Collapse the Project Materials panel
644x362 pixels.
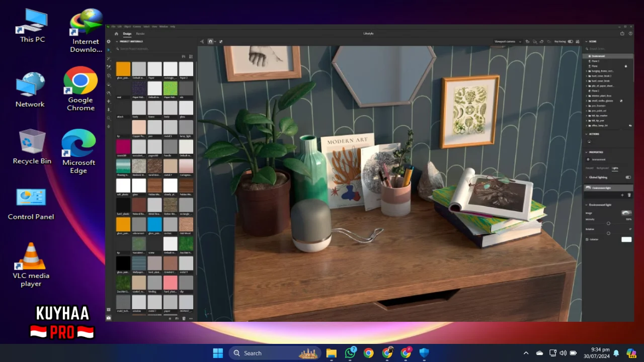coord(117,41)
